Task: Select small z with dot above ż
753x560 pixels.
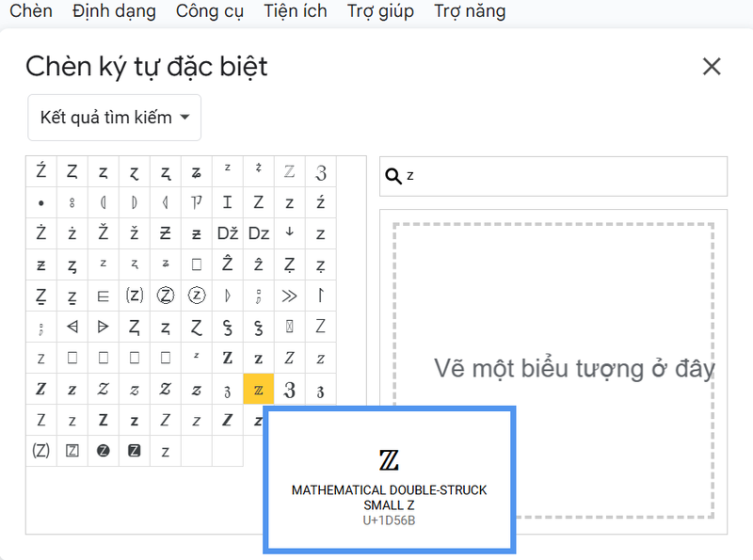Action: [72, 233]
